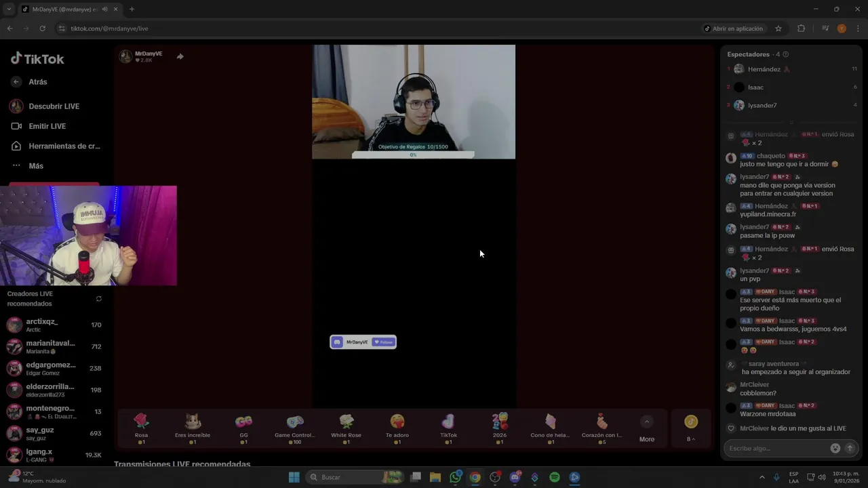Expand More gifts list
Viewport: 868px width, 488px height.
tap(647, 429)
